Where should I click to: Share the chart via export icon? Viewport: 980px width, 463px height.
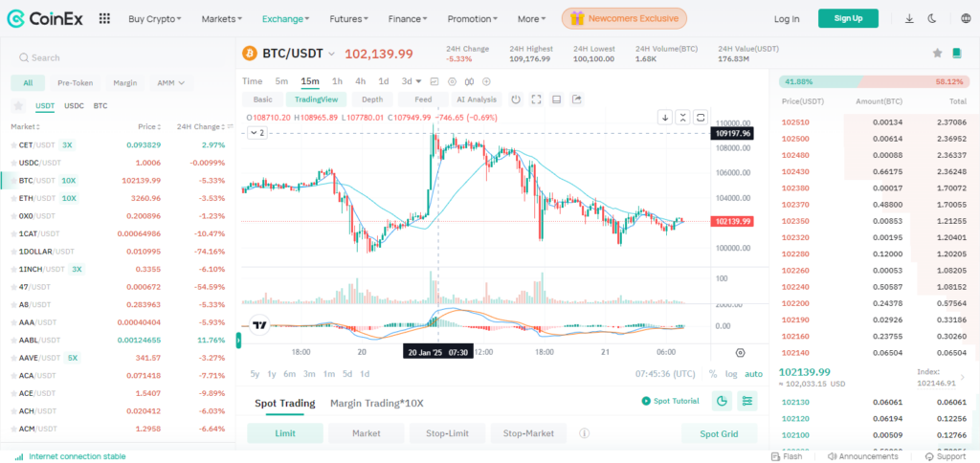[577, 99]
